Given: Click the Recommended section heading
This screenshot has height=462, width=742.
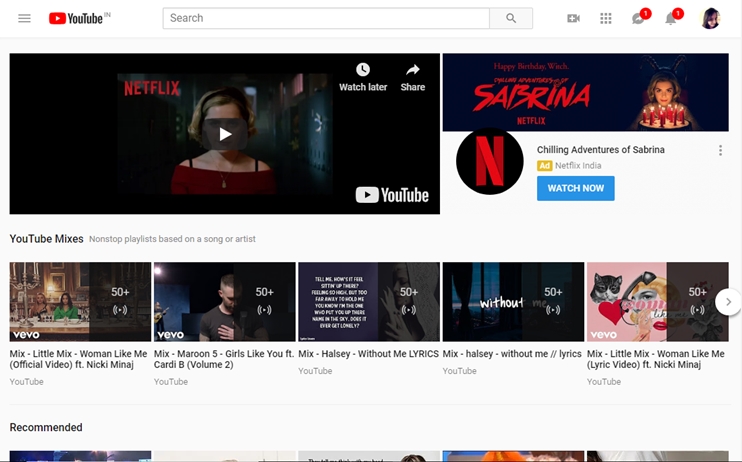Looking at the screenshot, I should 46,427.
